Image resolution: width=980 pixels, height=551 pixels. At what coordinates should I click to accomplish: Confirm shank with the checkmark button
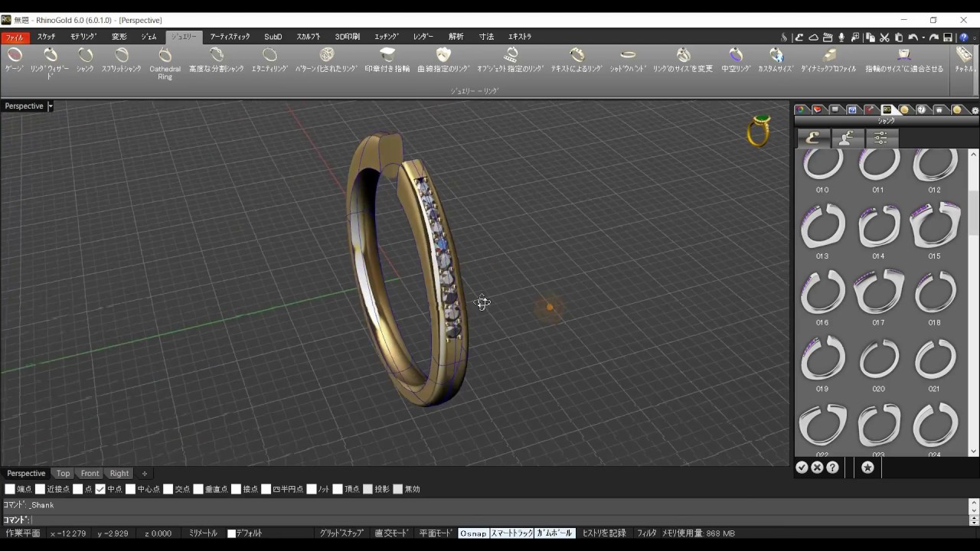pos(802,468)
